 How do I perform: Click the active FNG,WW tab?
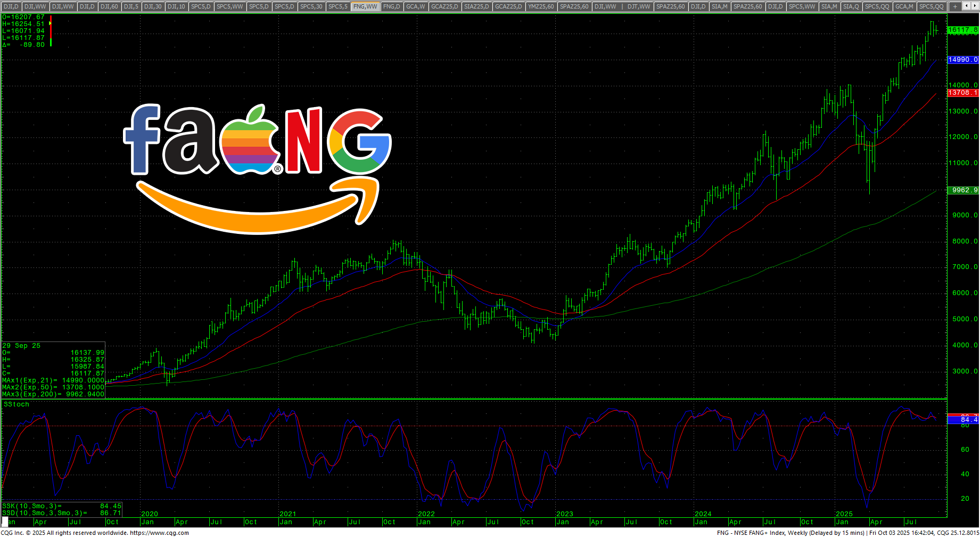pyautogui.click(x=365, y=6)
